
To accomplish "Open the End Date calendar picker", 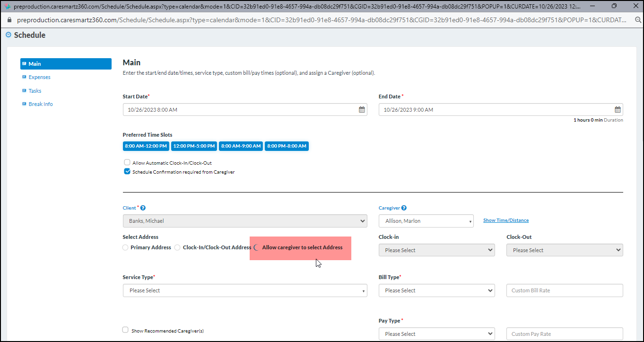I will [x=618, y=109].
